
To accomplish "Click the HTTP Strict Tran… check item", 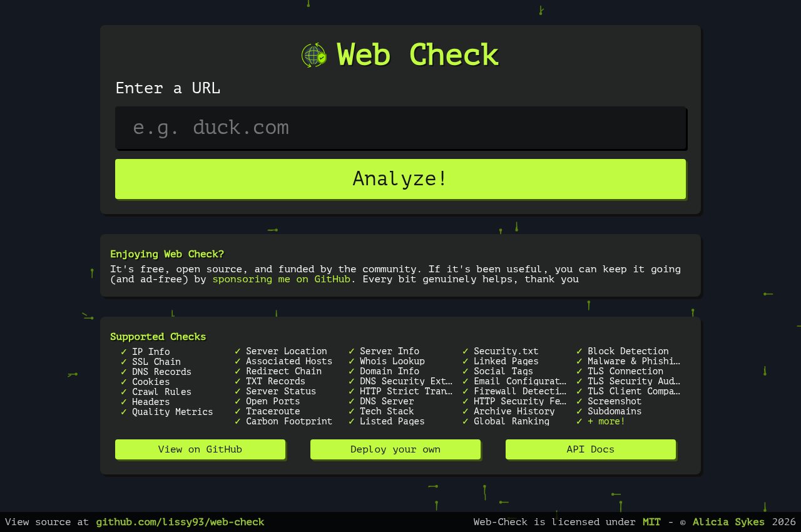I will pos(406,391).
